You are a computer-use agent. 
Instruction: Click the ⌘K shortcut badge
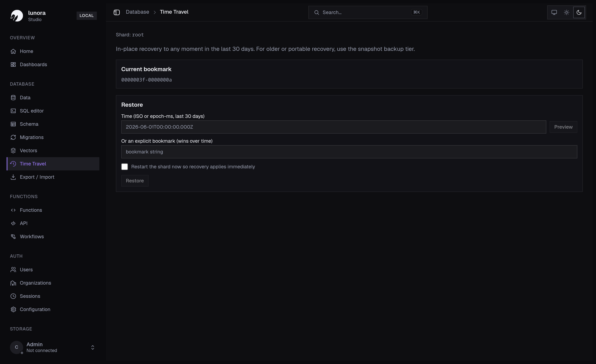coord(417,12)
